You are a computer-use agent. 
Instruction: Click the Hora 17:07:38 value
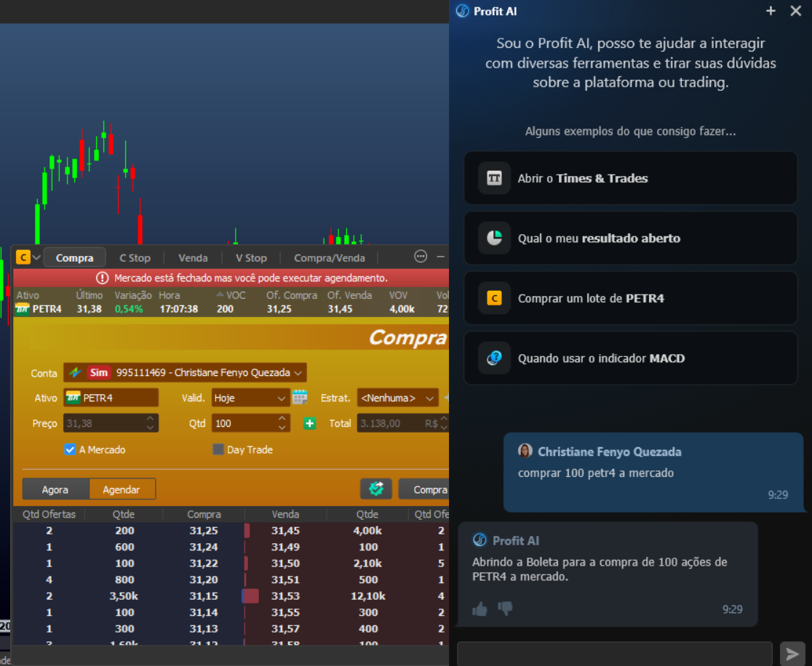point(179,309)
